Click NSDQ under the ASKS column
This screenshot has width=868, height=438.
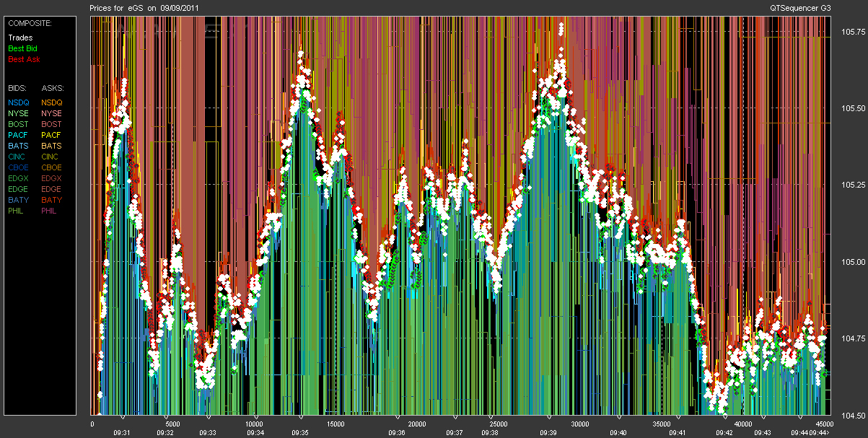[52, 103]
